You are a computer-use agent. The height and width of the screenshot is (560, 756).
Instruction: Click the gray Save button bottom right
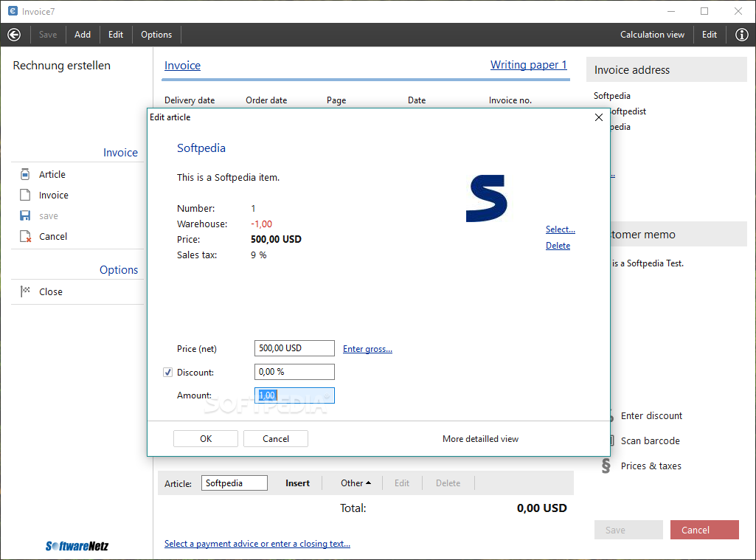point(628,530)
